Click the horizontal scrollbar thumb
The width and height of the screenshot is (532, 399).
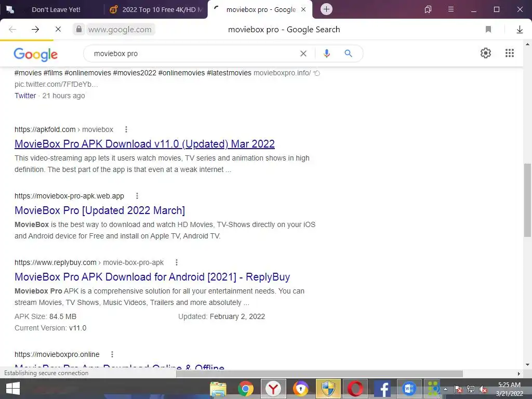320,374
